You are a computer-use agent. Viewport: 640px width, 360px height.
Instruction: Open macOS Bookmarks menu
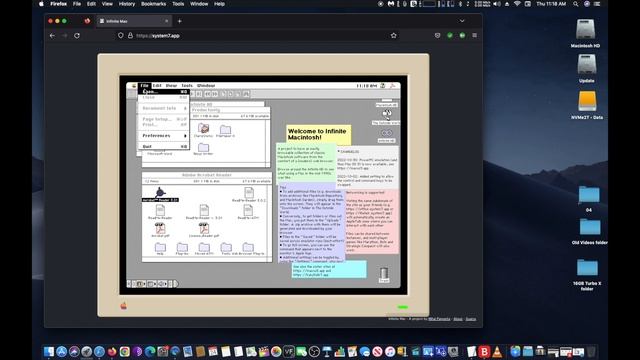click(153, 4)
